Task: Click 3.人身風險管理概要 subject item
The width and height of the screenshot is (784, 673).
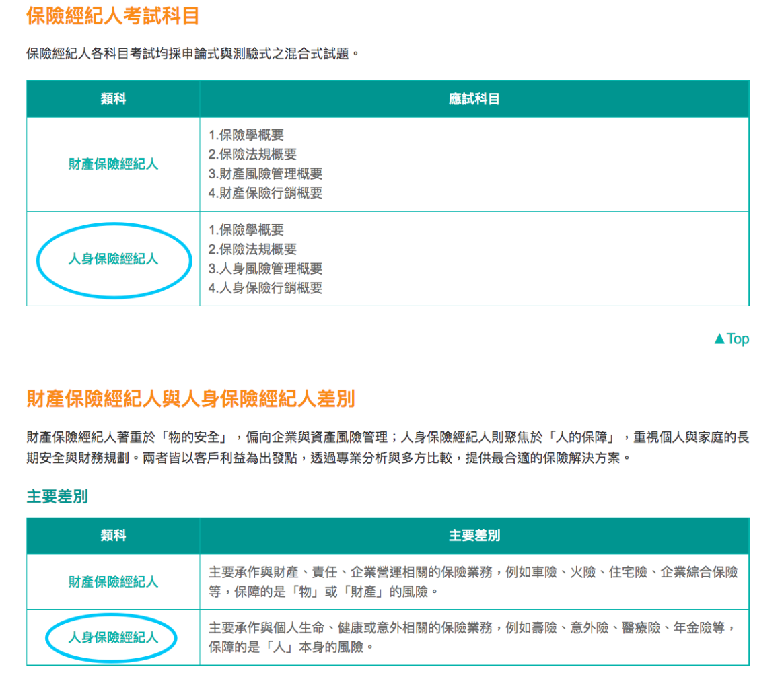Action: 266,269
